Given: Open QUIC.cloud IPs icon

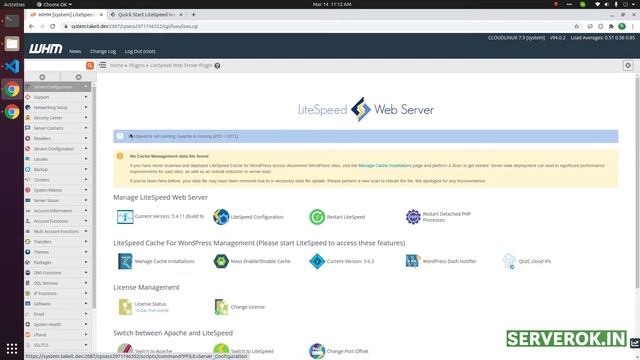Looking at the screenshot, I should 509,261.
